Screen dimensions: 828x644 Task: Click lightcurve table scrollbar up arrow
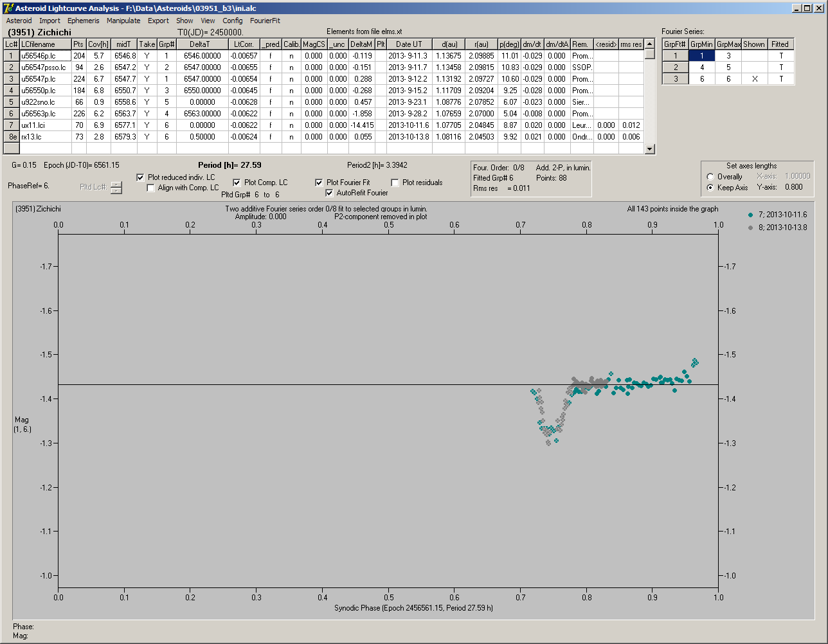click(650, 44)
